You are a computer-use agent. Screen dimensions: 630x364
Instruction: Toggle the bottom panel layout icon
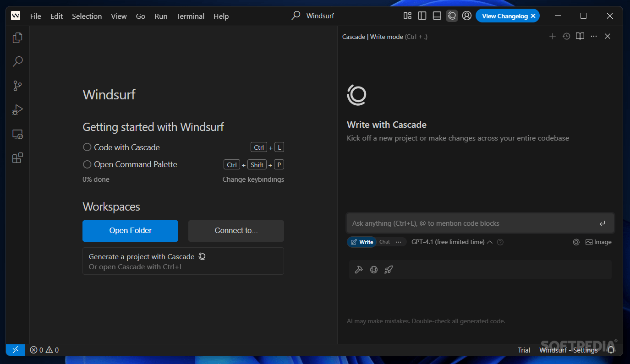(437, 16)
